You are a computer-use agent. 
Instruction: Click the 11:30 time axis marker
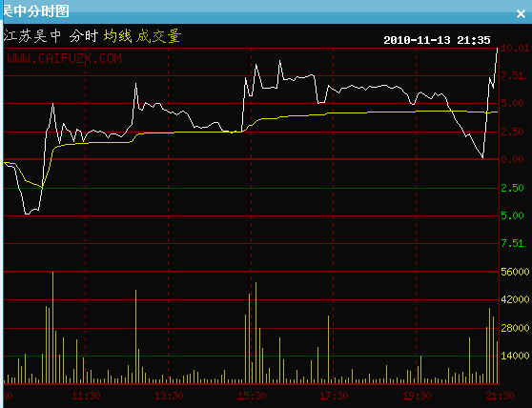[86, 396]
